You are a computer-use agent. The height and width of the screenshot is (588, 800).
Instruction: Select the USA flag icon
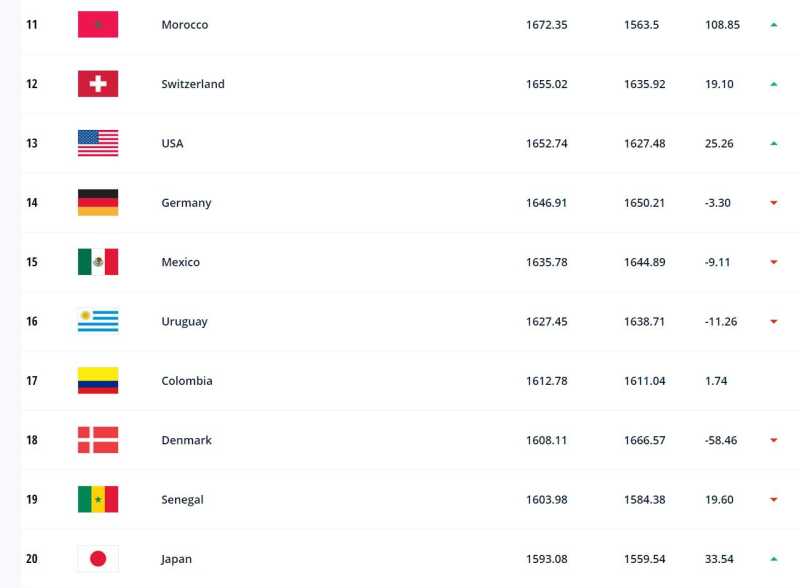click(x=98, y=143)
